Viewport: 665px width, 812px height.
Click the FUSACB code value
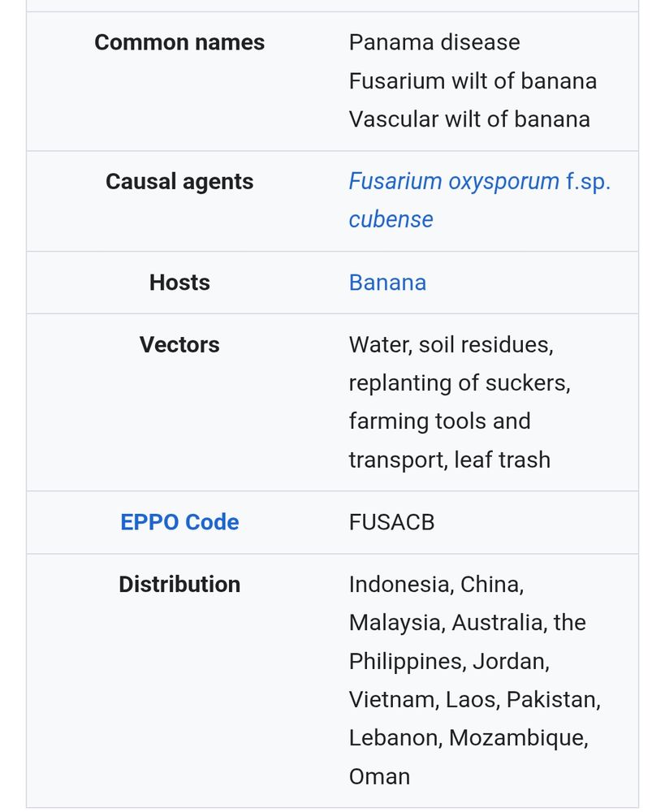point(391,522)
